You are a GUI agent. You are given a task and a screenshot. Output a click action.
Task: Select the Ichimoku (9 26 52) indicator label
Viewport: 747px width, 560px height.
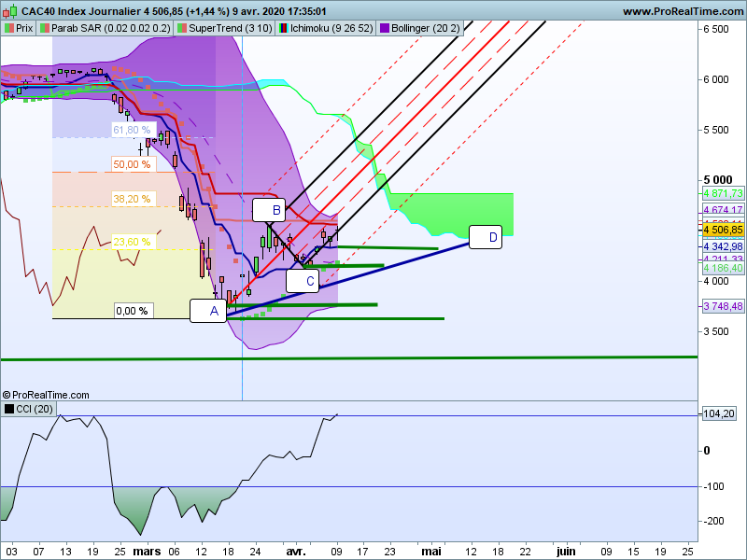click(326, 28)
